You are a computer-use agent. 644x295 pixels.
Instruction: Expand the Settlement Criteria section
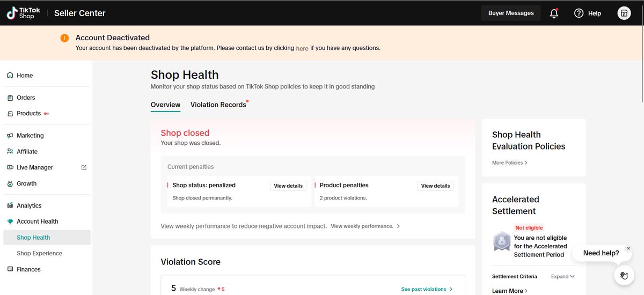coord(563,277)
